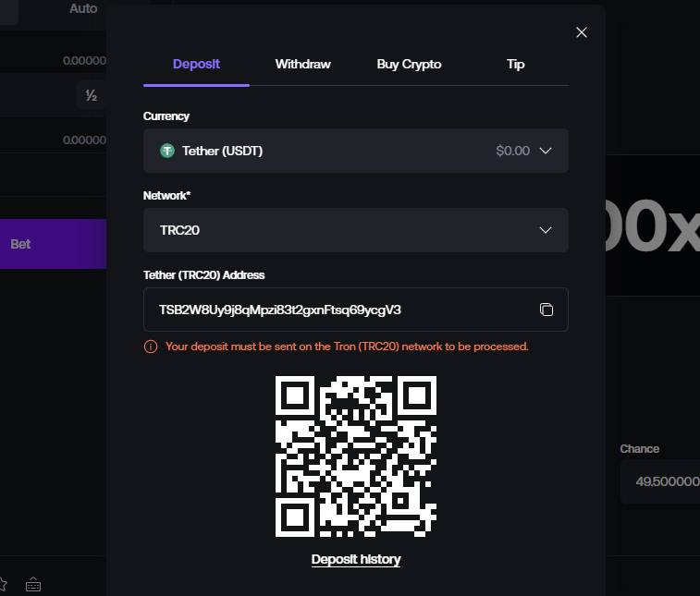This screenshot has width=700, height=596.
Task: Click the deposit address field
Action: click(x=356, y=310)
